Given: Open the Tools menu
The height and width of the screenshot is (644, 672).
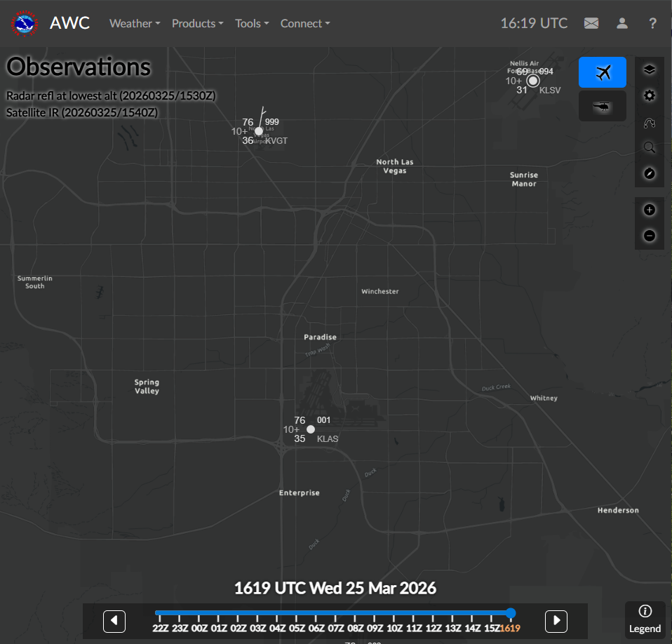Looking at the screenshot, I should tap(251, 23).
